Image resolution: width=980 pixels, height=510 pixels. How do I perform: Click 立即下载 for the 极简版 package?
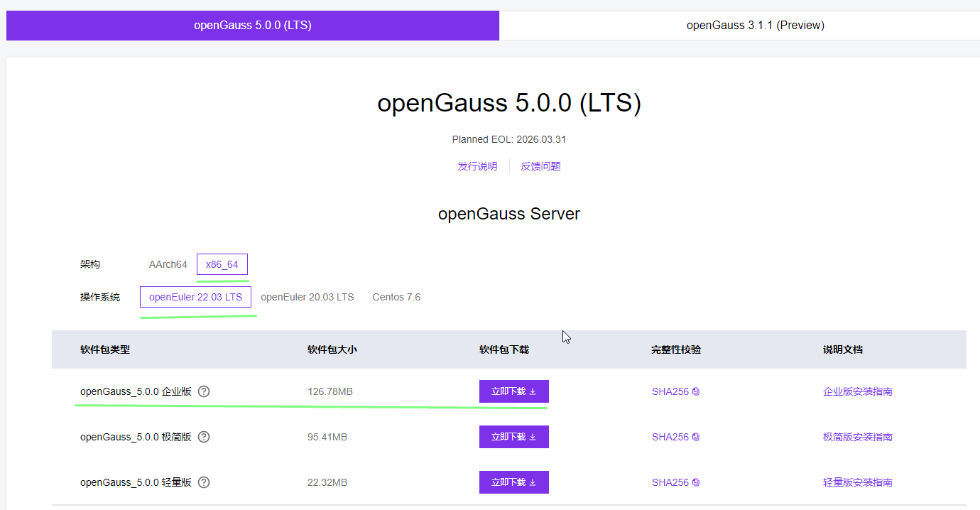coord(513,437)
